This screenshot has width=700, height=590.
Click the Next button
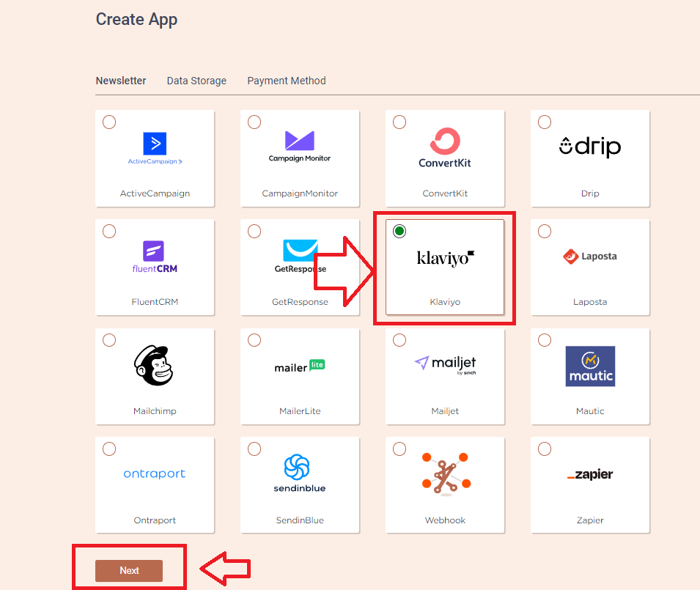click(x=129, y=570)
